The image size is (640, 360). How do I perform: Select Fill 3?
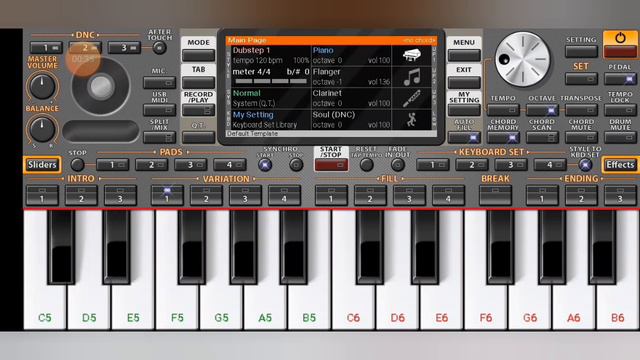coord(409,195)
